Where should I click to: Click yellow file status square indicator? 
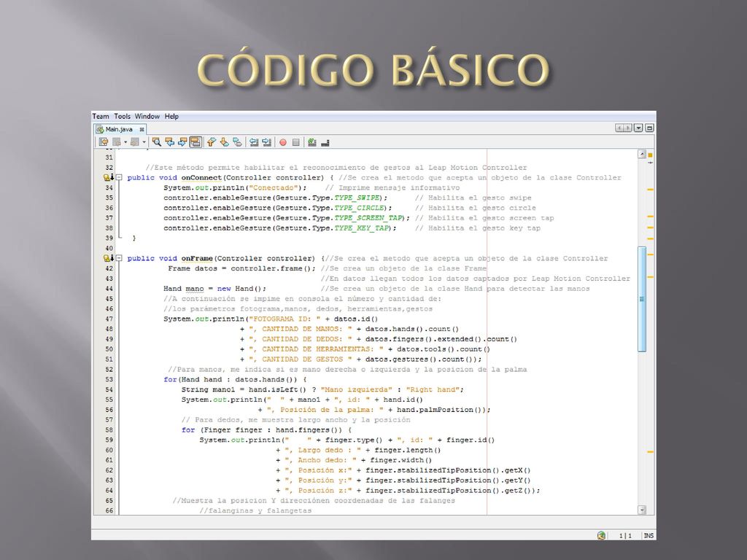point(650,155)
